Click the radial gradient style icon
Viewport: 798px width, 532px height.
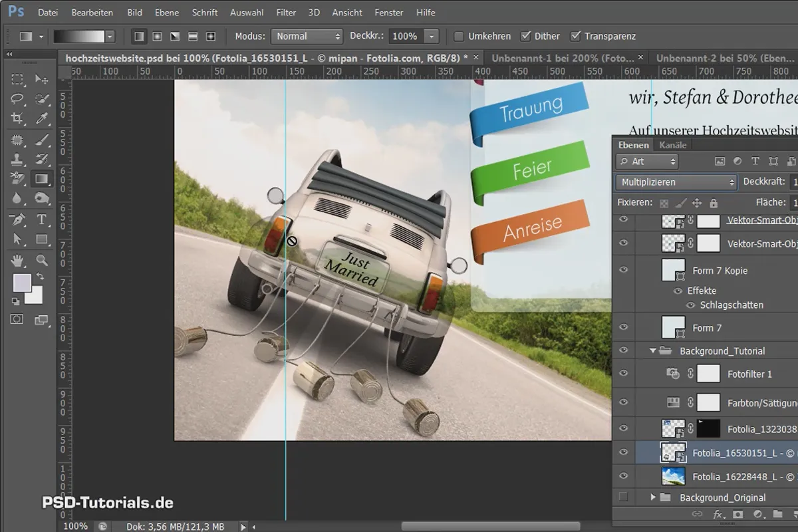click(158, 36)
